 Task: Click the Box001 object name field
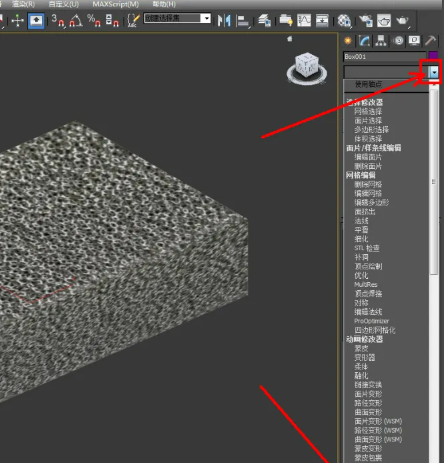tap(385, 57)
